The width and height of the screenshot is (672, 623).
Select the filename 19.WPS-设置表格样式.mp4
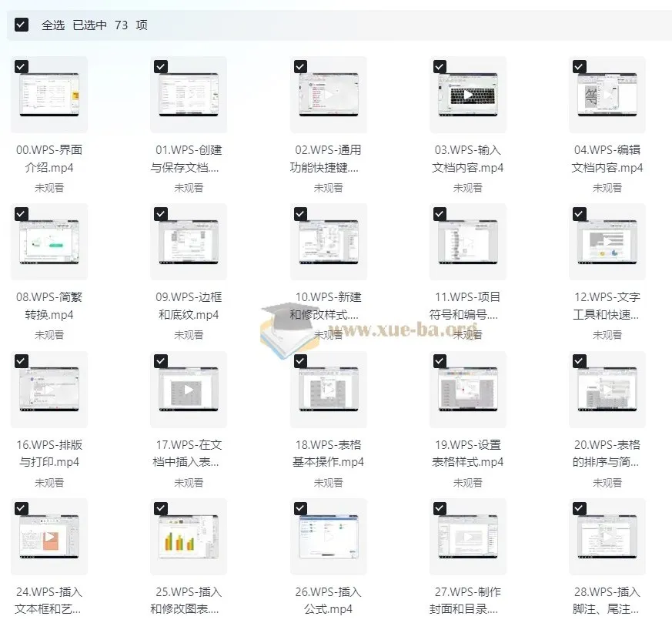(468, 454)
